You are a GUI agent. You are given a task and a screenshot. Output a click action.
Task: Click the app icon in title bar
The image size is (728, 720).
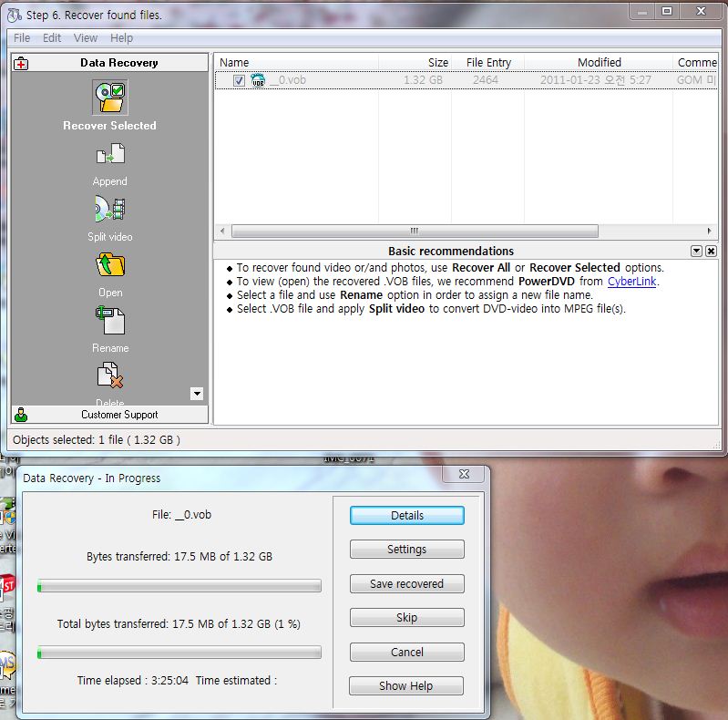tap(15, 15)
